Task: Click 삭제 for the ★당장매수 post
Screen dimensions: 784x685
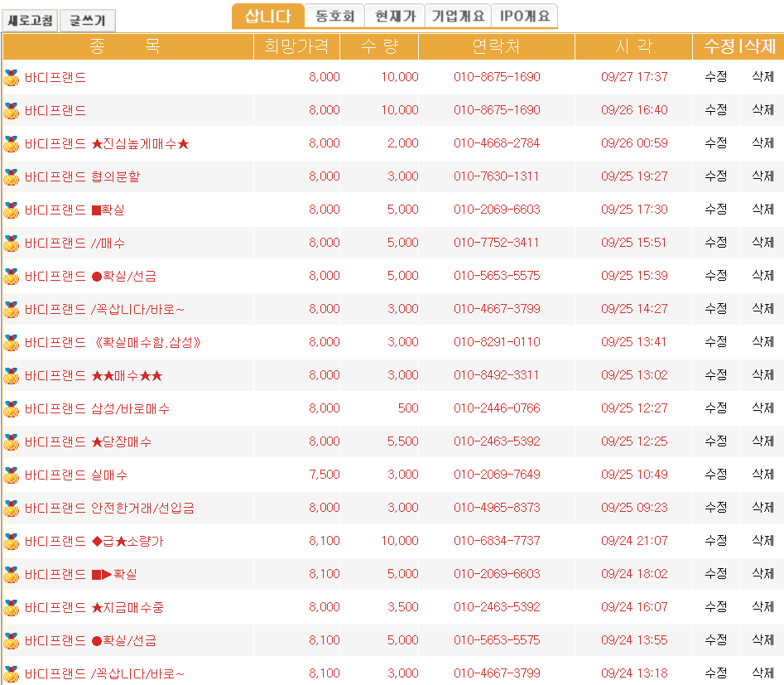Action: [x=763, y=441]
